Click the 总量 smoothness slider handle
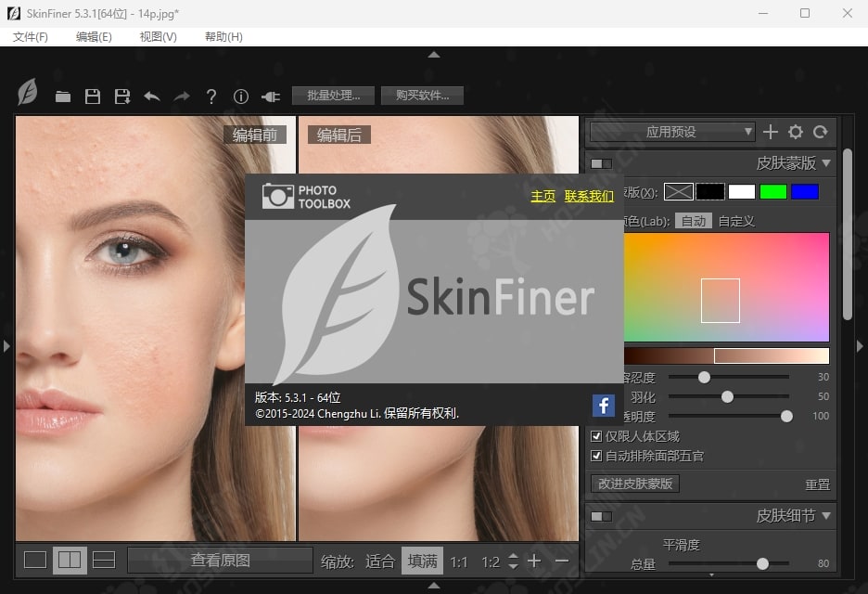Viewport: 868px width, 594px height. [763, 563]
